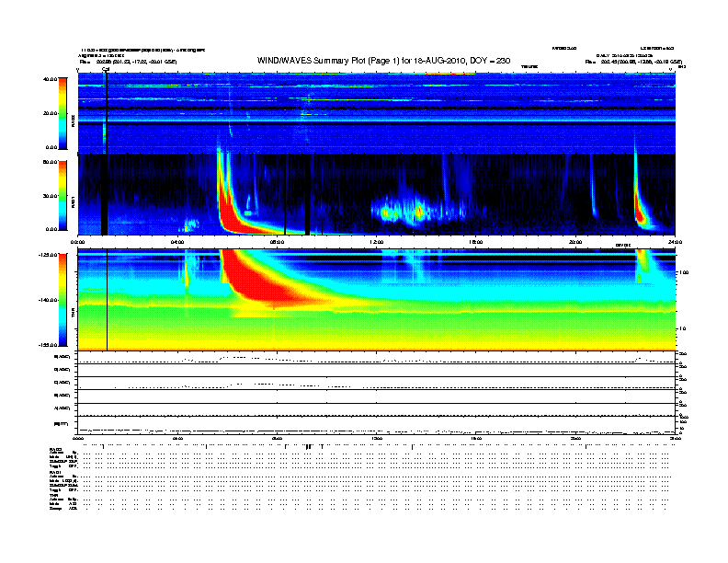Screen dimensions: 728x563
Task: Click the WIND/WAVES Summary Plot title
Action: (383, 61)
